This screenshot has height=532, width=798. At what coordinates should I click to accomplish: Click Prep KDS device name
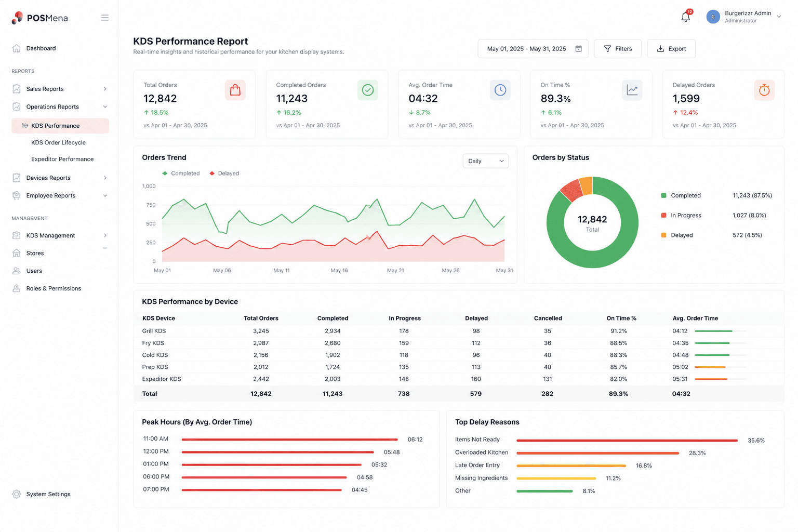click(155, 367)
